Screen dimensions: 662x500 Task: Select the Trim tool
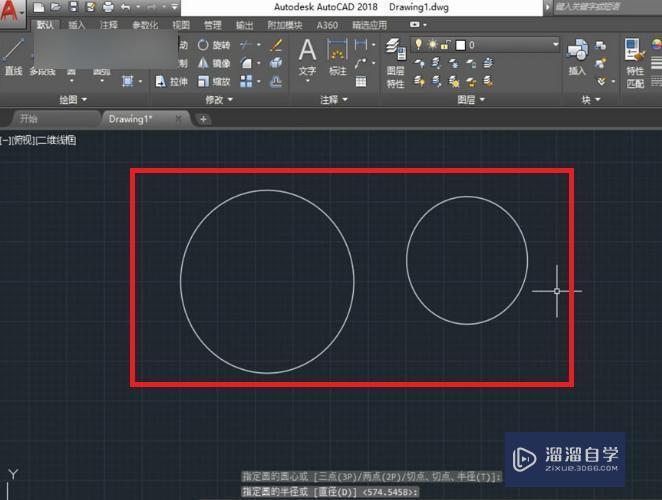[x=246, y=44]
